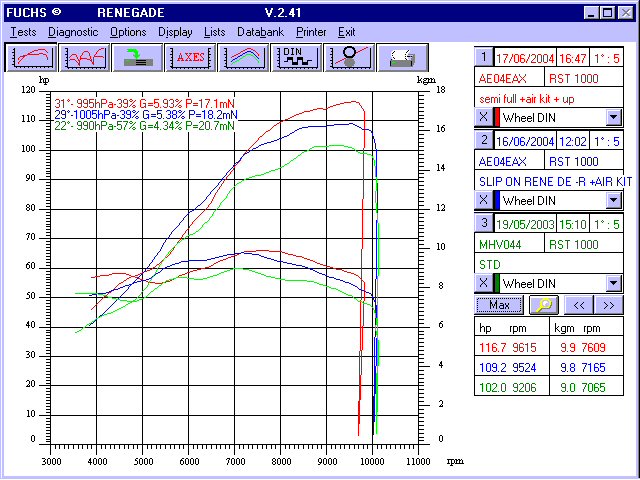This screenshot has width=640, height=480.
Task: Click the red RST 1000 model field
Action: (x=584, y=78)
